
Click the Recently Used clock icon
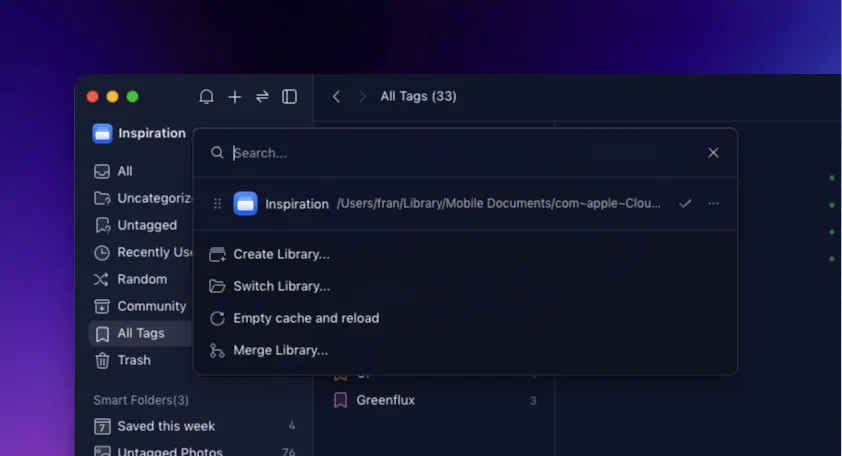click(101, 252)
